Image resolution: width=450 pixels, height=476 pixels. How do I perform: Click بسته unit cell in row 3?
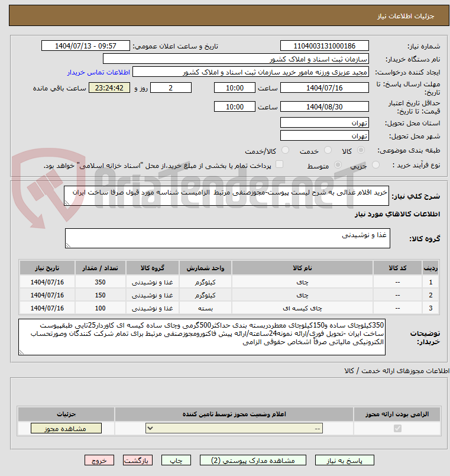[205, 308]
